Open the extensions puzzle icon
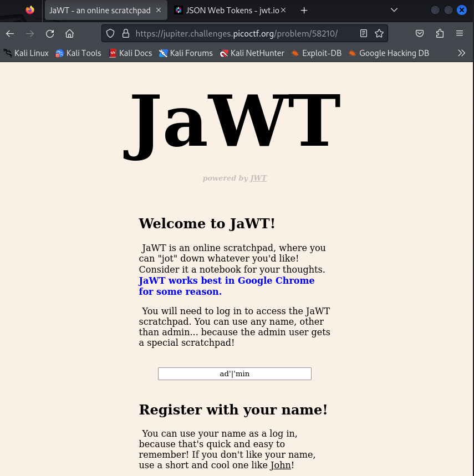 point(440,33)
